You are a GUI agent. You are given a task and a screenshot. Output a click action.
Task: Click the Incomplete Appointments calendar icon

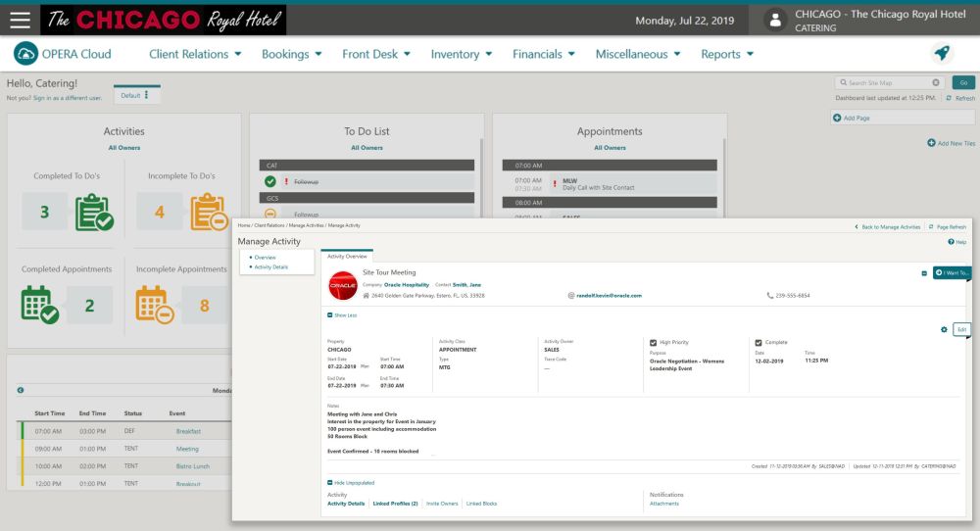click(x=155, y=305)
